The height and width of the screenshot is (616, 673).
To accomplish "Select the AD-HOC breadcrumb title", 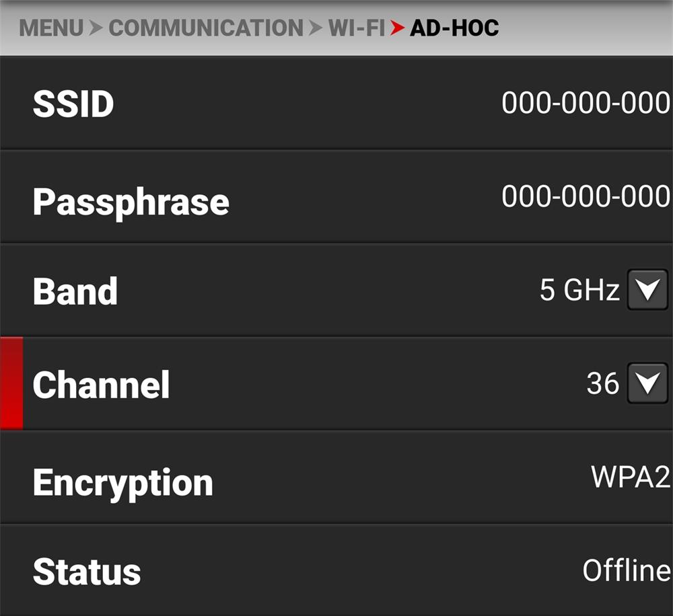I will (454, 28).
